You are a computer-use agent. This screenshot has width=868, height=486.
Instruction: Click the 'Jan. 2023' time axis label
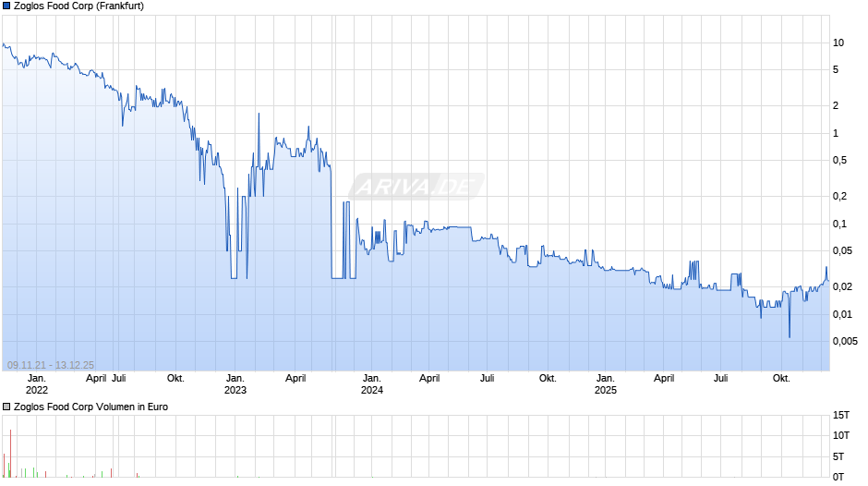tap(235, 384)
